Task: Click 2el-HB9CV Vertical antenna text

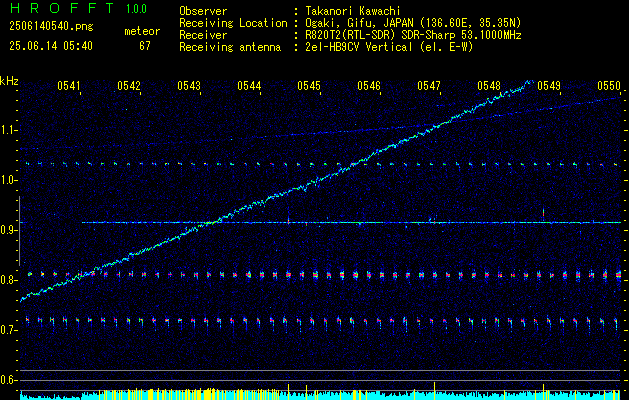Action: pyautogui.click(x=389, y=47)
